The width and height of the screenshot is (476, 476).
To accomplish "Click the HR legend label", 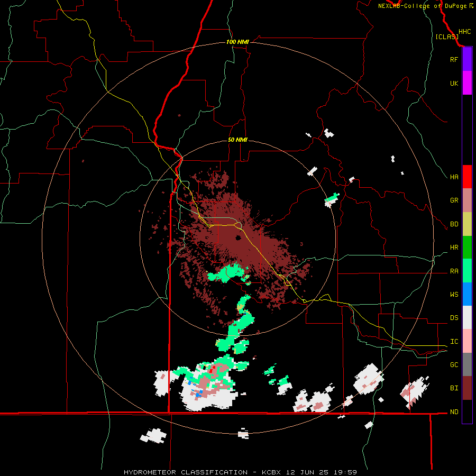I will point(454,248).
